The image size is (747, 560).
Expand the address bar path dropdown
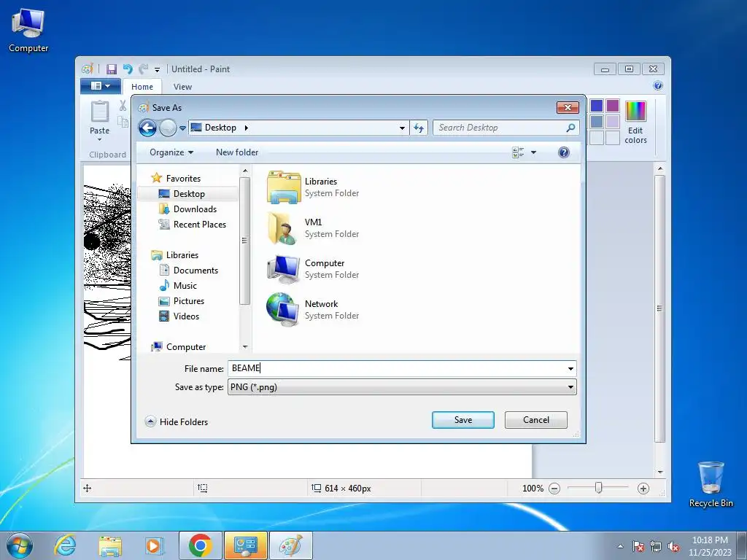pos(402,128)
